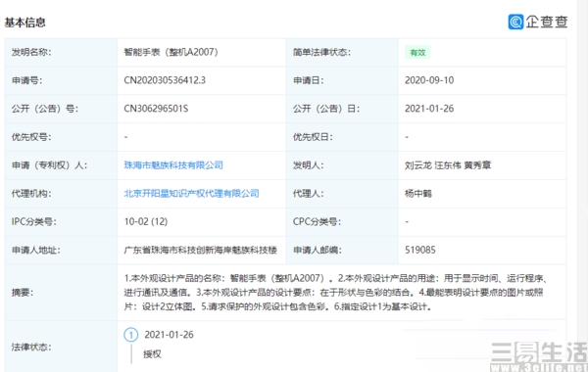Select invention name 智能手表（整机A2007）
Image resolution: width=588 pixels, height=372 pixels.
171,52
